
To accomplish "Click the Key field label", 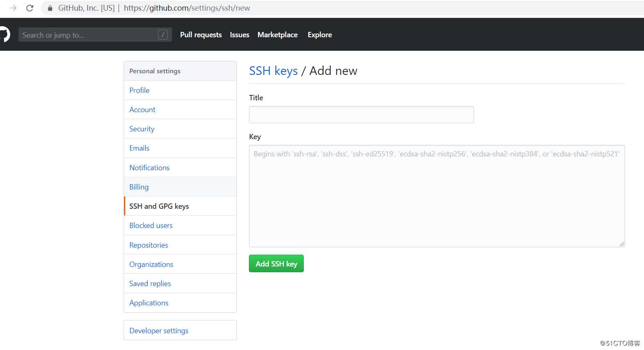I will click(255, 136).
